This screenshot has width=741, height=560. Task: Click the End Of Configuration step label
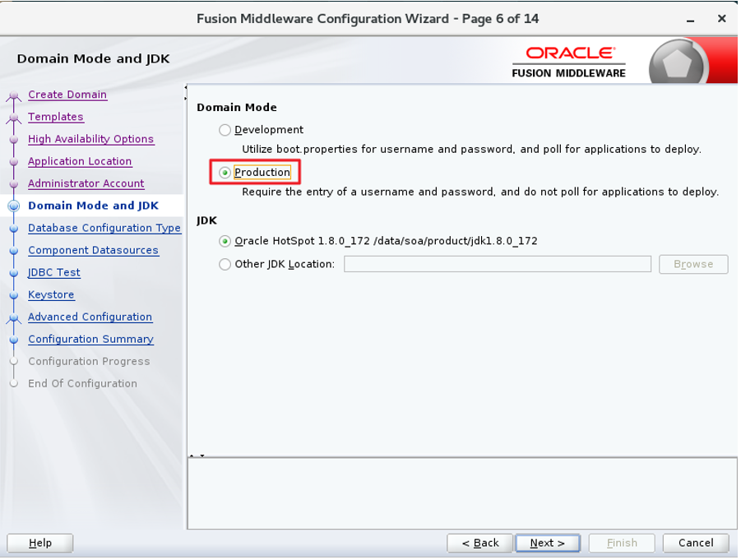(83, 383)
